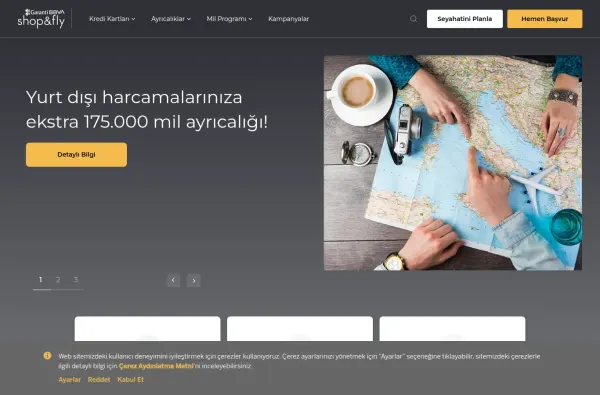The width and height of the screenshot is (600, 395).
Task: Expand the Ayrıcalıklar dropdown menu
Action: click(x=171, y=19)
